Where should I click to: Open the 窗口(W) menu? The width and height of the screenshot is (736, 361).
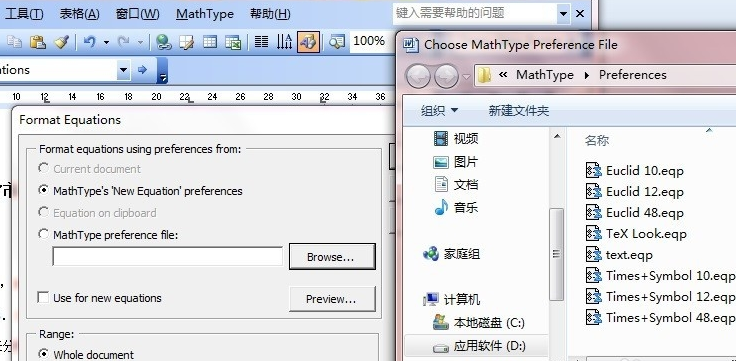137,14
